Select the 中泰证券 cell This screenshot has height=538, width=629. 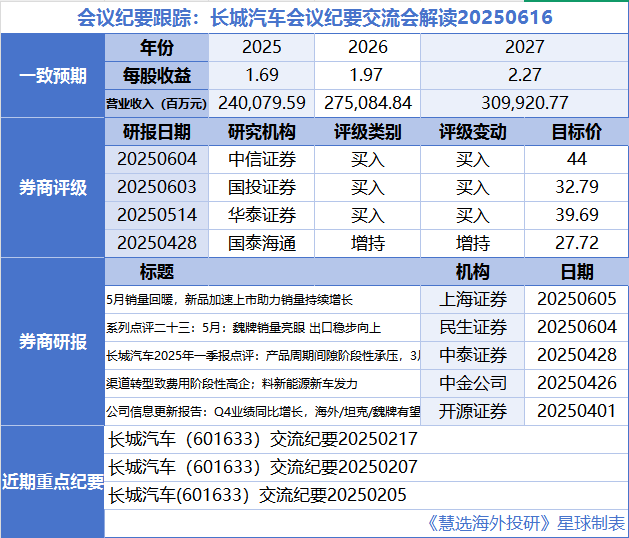click(x=472, y=355)
